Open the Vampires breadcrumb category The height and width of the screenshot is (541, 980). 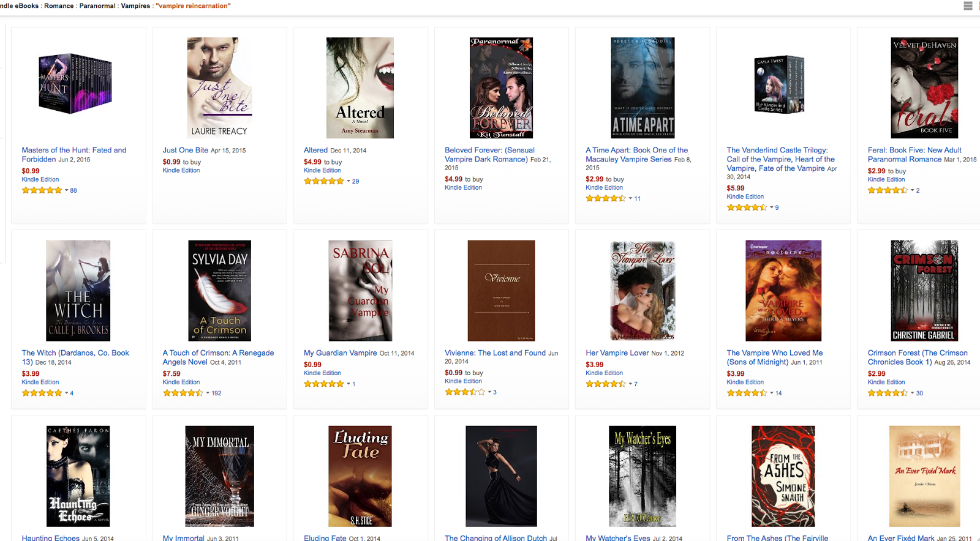pyautogui.click(x=135, y=6)
